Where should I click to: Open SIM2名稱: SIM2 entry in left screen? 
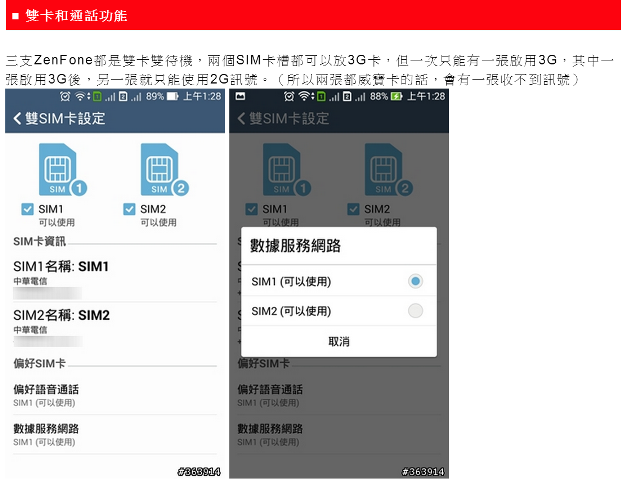point(115,327)
